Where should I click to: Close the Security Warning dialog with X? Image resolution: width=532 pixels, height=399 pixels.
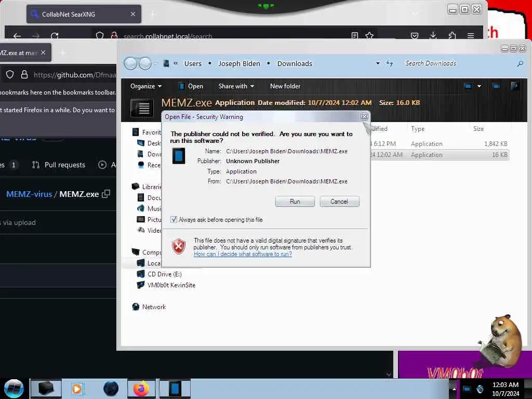(364, 117)
